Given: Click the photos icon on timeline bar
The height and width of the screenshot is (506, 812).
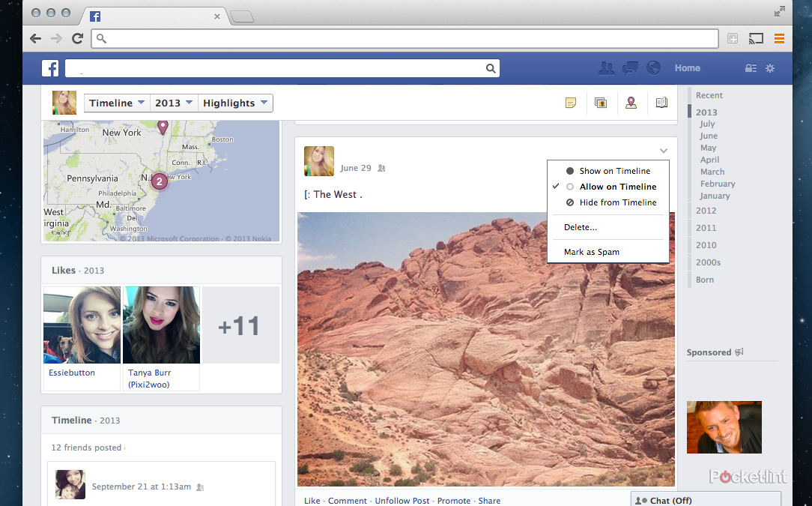Looking at the screenshot, I should point(601,103).
